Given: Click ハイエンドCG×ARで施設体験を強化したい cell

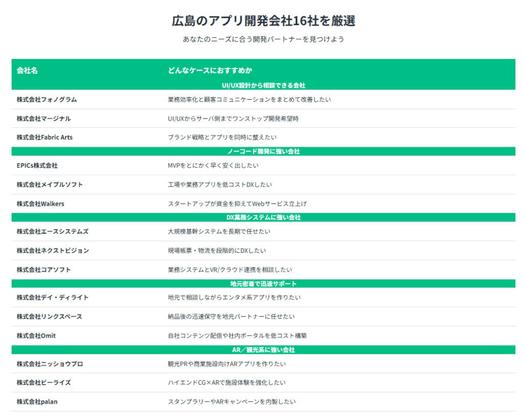Looking at the screenshot, I should [227, 383].
